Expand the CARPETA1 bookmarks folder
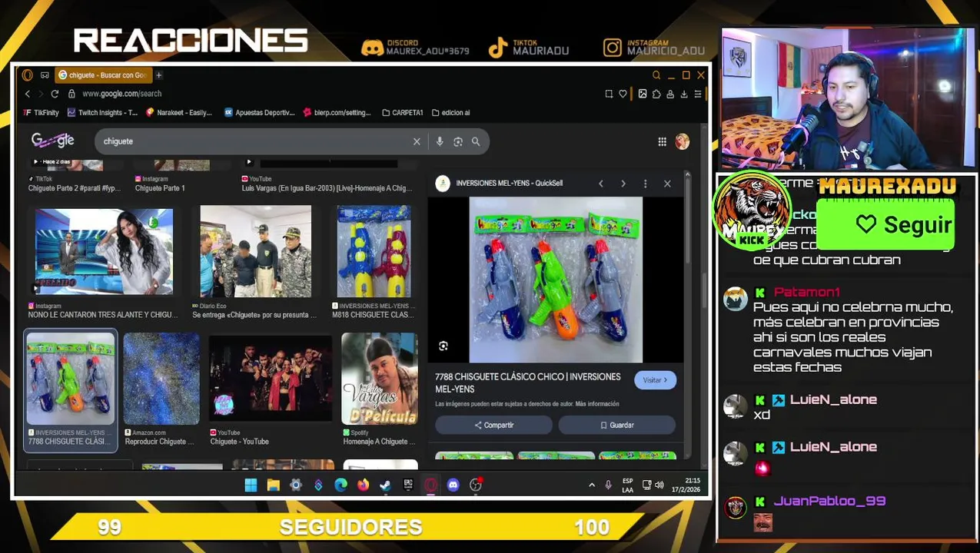The height and width of the screenshot is (553, 980). pos(402,113)
